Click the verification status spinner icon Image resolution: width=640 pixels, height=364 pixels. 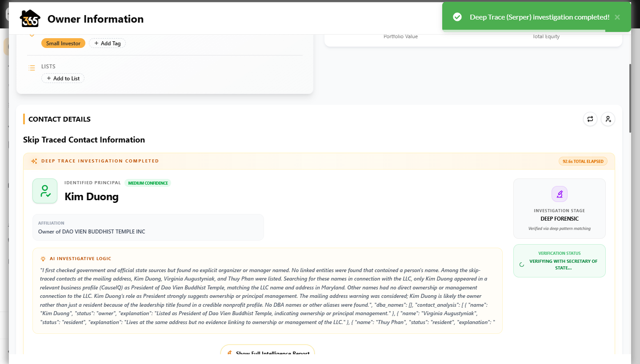coord(522,265)
